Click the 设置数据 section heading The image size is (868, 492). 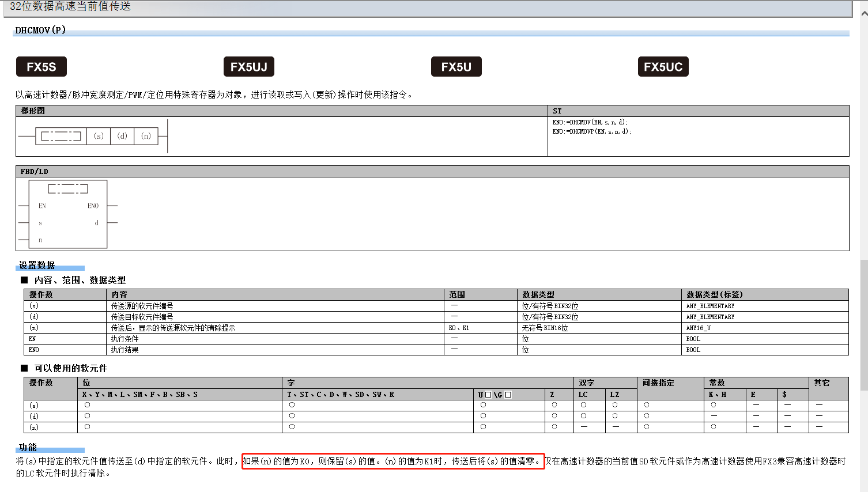[x=37, y=265]
